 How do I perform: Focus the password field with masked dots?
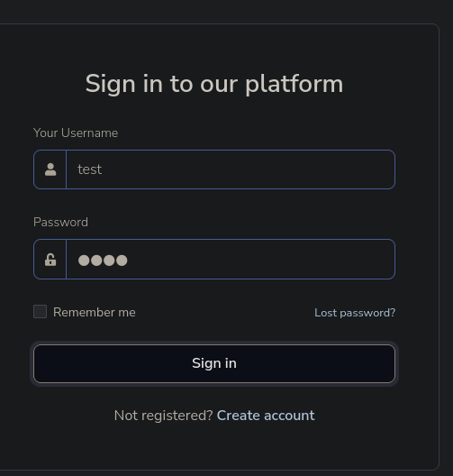pos(231,260)
